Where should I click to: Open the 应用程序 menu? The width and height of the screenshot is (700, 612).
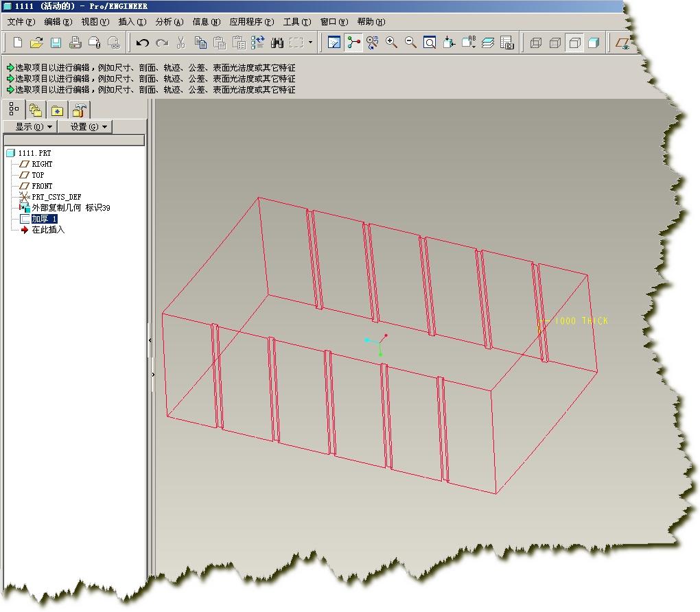[252, 22]
